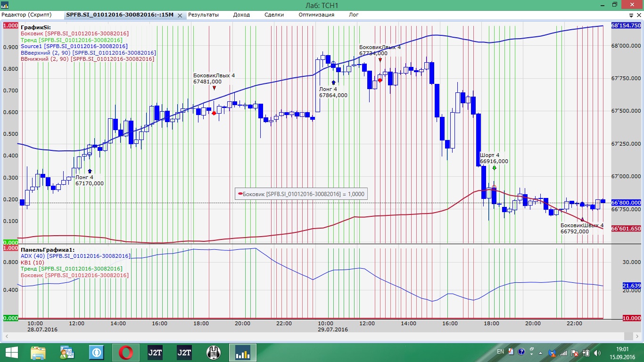Switch to the Доход tab
This screenshot has height=362, width=644.
tap(241, 15)
